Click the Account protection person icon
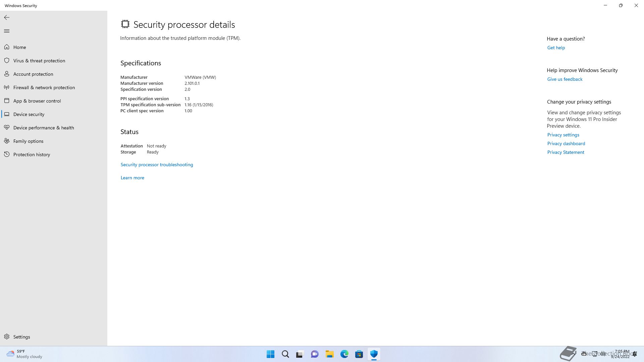This screenshot has height=362, width=644. coord(7,74)
